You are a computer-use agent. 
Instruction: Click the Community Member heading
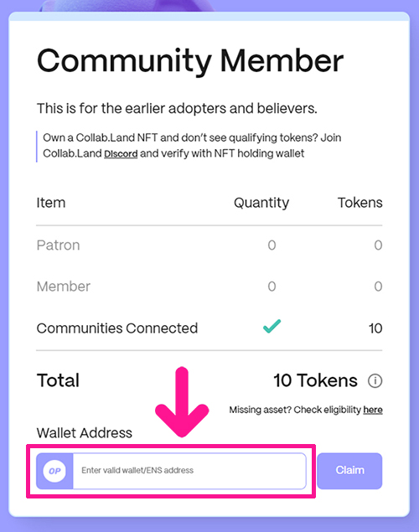click(x=190, y=60)
